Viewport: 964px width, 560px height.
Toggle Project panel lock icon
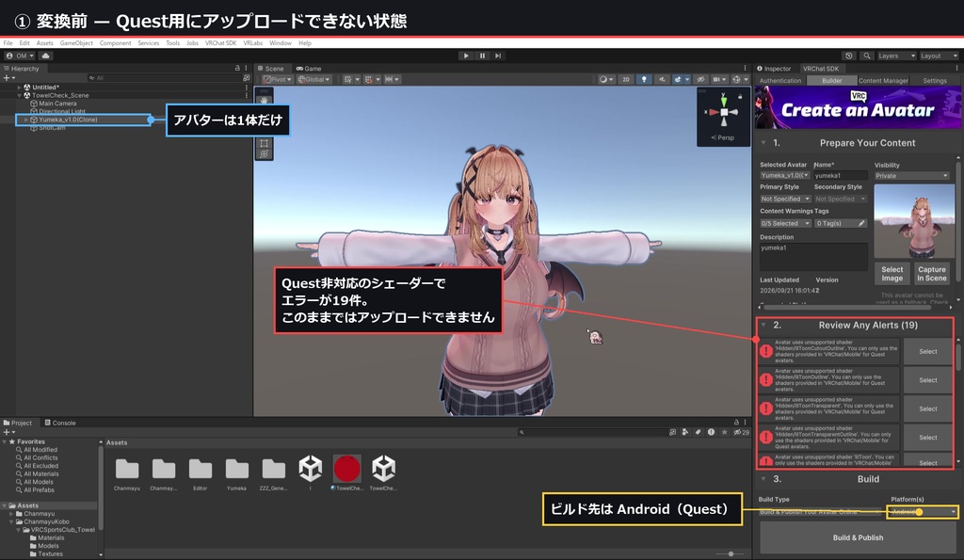736,423
